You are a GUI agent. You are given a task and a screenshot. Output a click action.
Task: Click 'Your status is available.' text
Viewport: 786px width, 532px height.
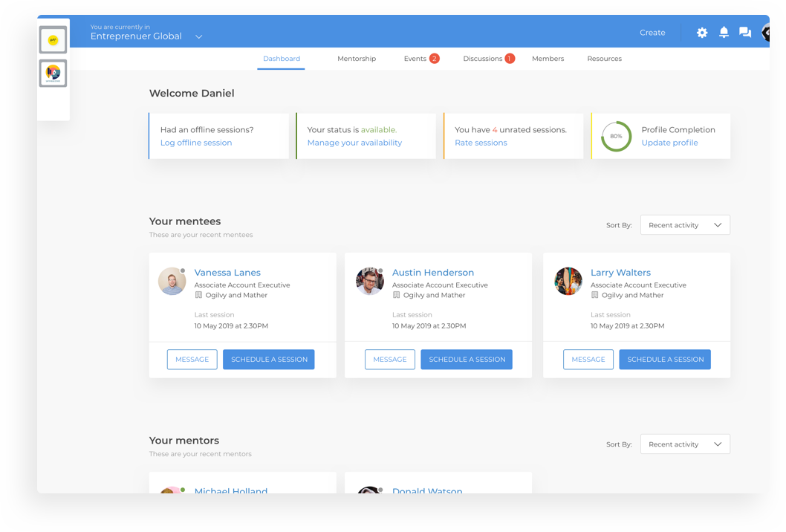click(x=352, y=130)
